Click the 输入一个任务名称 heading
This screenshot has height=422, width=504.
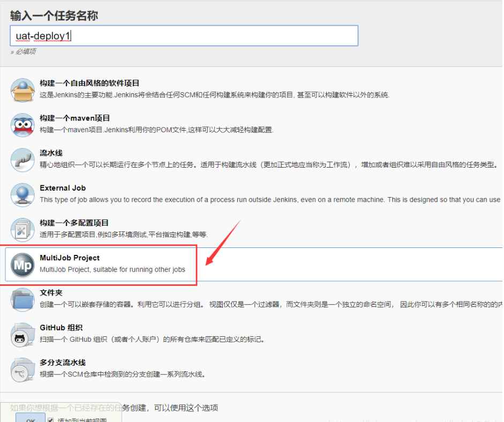(54, 16)
